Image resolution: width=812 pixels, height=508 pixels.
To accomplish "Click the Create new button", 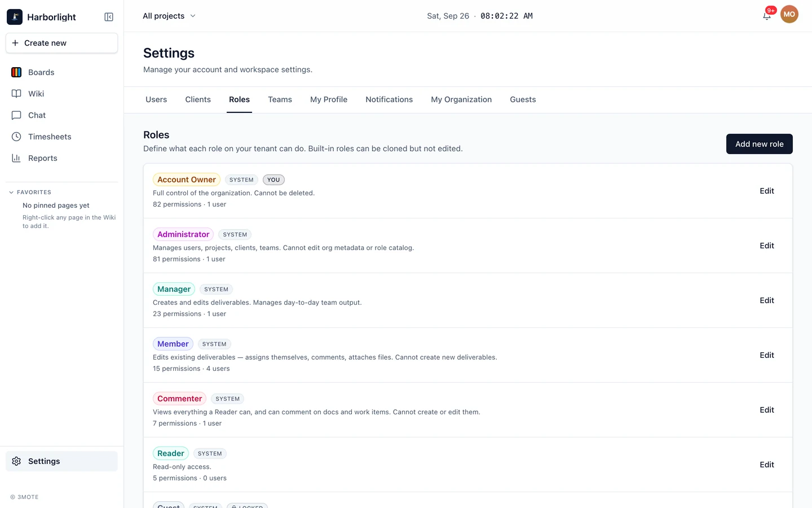I will [61, 43].
